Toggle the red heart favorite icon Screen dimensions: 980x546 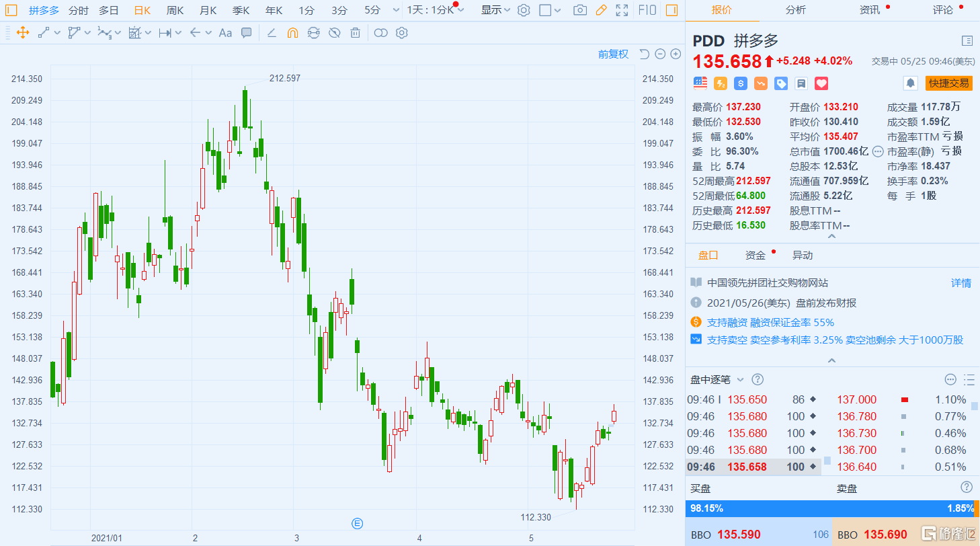(821, 83)
